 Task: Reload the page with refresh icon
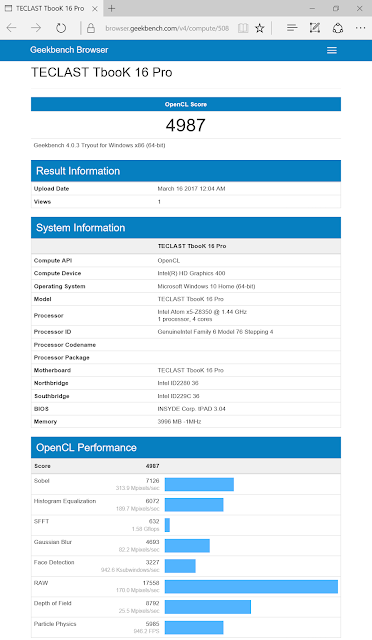tap(61, 28)
